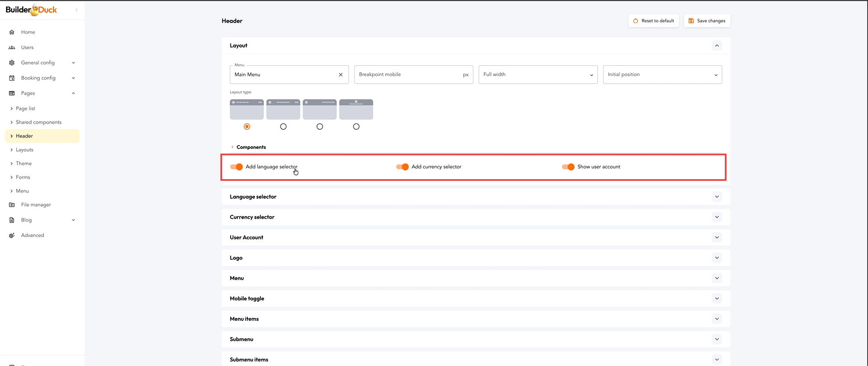This screenshot has width=868, height=366.
Task: Open Shared components in the sidebar
Action: click(38, 123)
